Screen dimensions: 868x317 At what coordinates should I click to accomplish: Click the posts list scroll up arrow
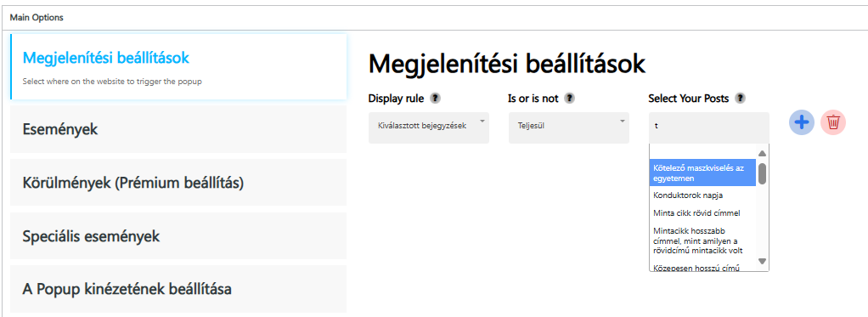coord(763,154)
